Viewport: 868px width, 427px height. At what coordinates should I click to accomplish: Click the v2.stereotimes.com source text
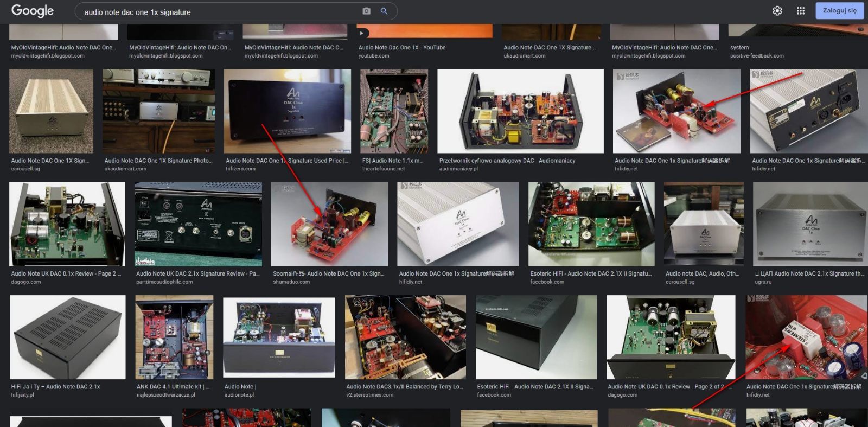370,395
